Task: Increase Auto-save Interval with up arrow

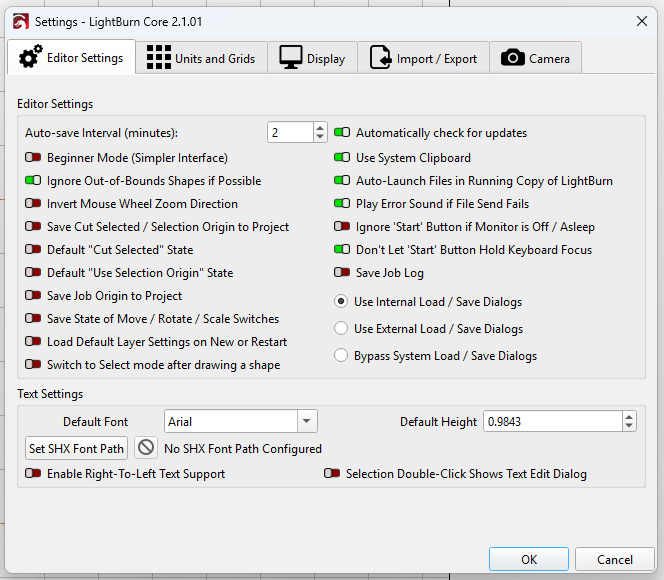Action: 320,127
